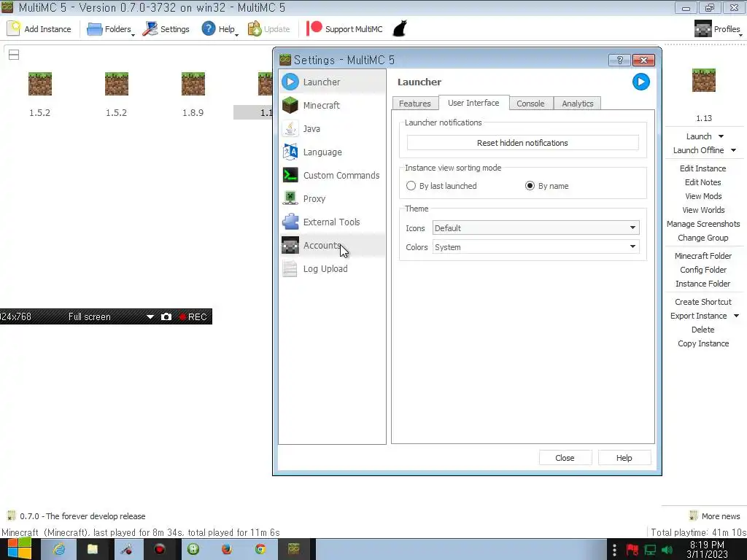Open Firefox from the taskbar
Screen dimensions: 747x560
(227, 549)
